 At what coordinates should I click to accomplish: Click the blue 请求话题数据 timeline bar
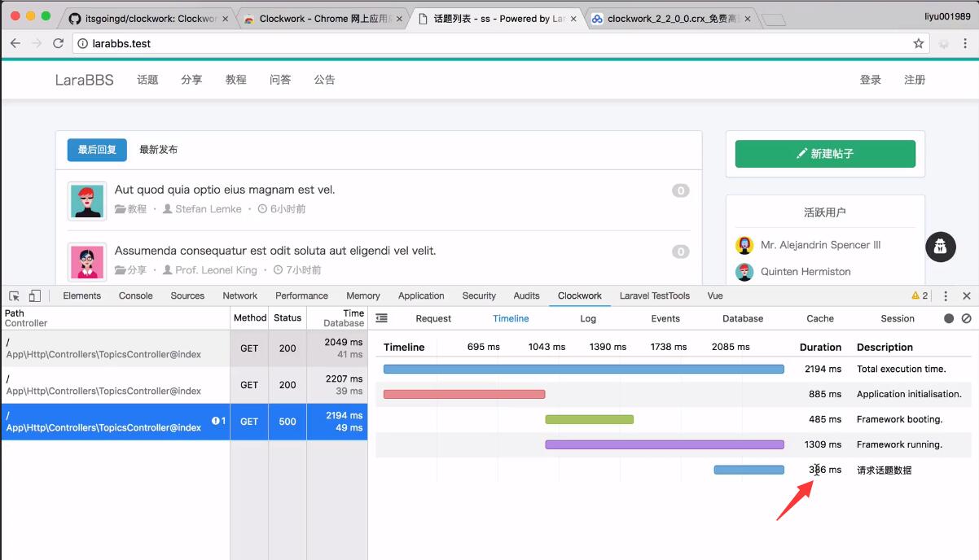(x=748, y=470)
